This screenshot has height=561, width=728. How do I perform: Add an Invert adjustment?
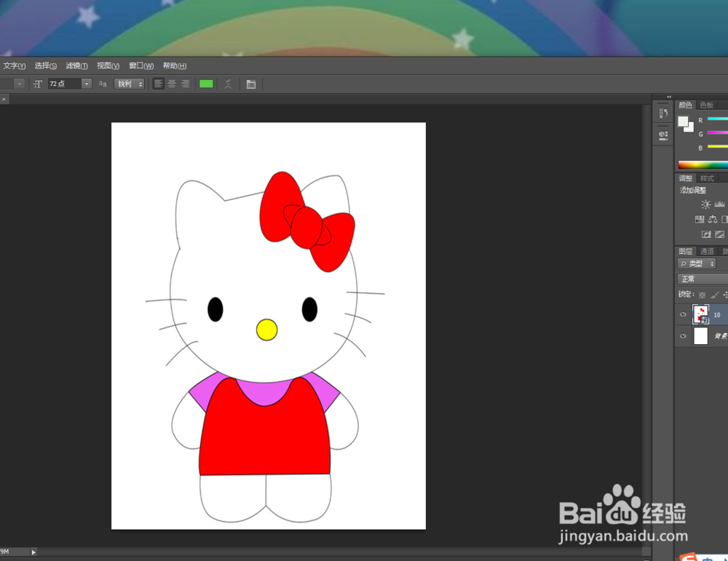pyautogui.click(x=706, y=234)
